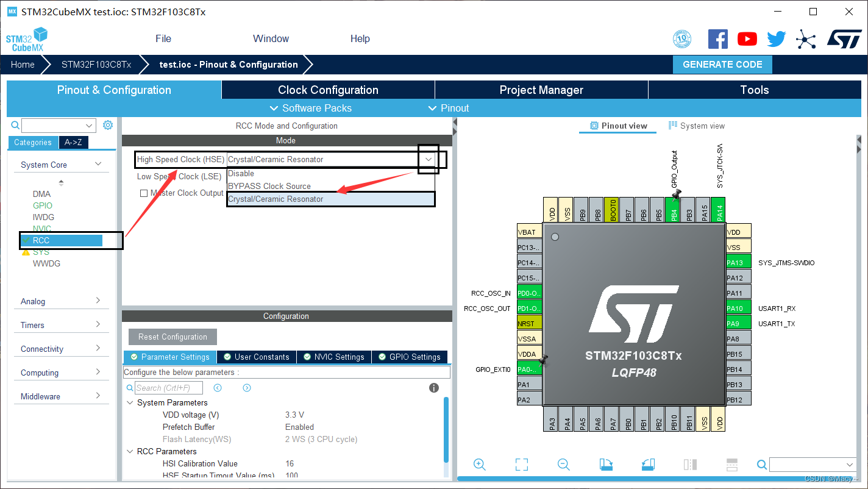The height and width of the screenshot is (489, 868).
Task: Click the SYS warning triangle icon
Action: point(26,252)
